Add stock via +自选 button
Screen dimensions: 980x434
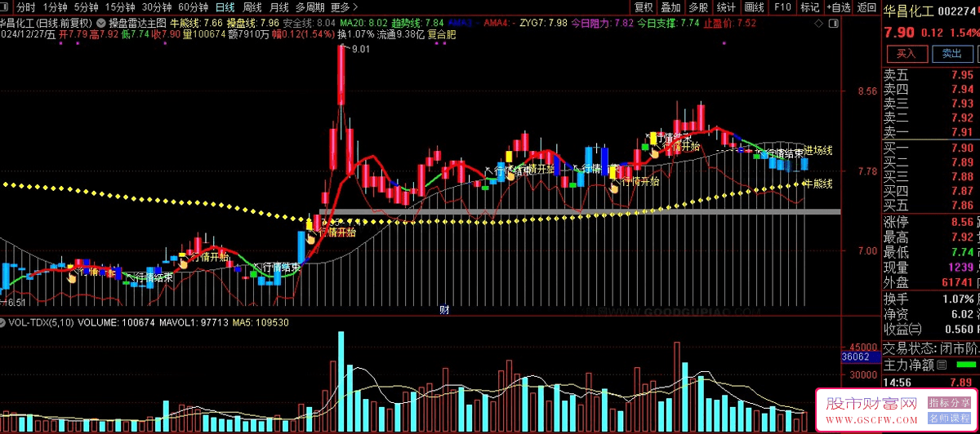pos(837,7)
